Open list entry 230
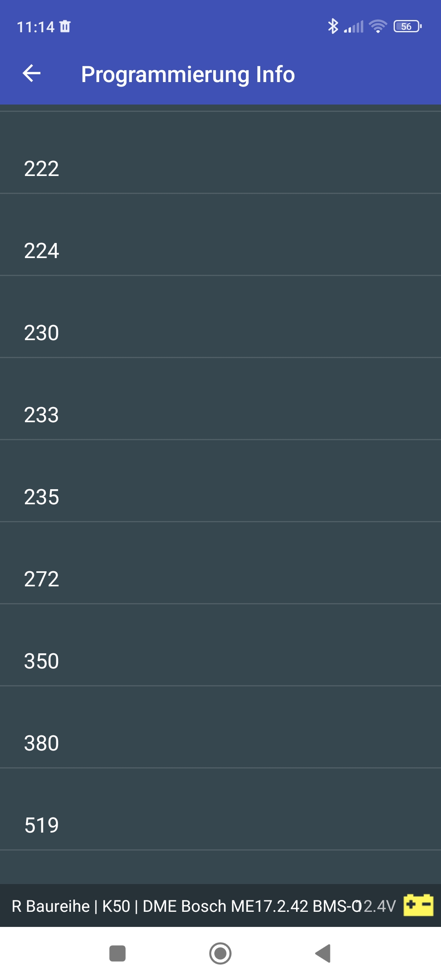The image size is (441, 980). click(x=42, y=332)
